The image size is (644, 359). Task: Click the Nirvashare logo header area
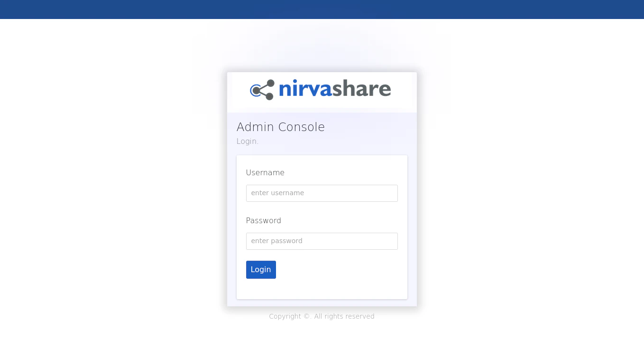pos(322,92)
